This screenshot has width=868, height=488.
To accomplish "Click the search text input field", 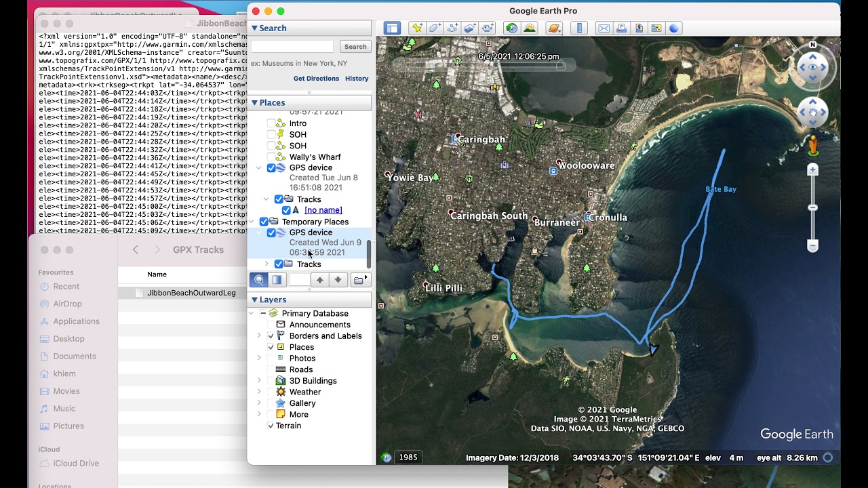I will pos(292,47).
